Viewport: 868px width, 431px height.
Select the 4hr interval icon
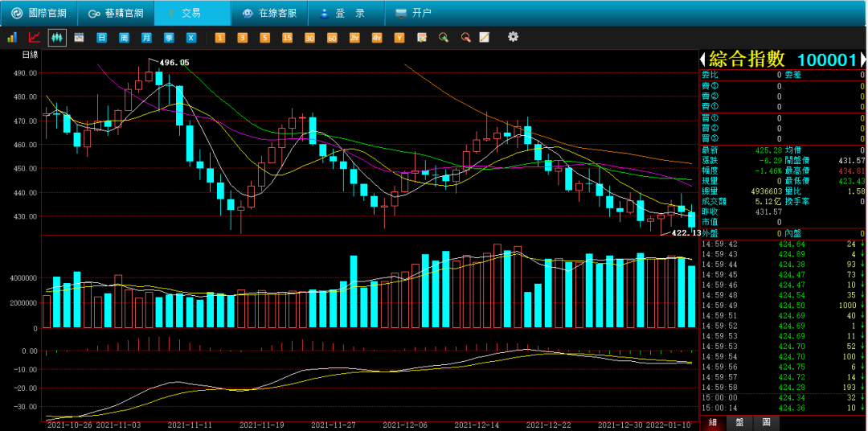coord(377,38)
